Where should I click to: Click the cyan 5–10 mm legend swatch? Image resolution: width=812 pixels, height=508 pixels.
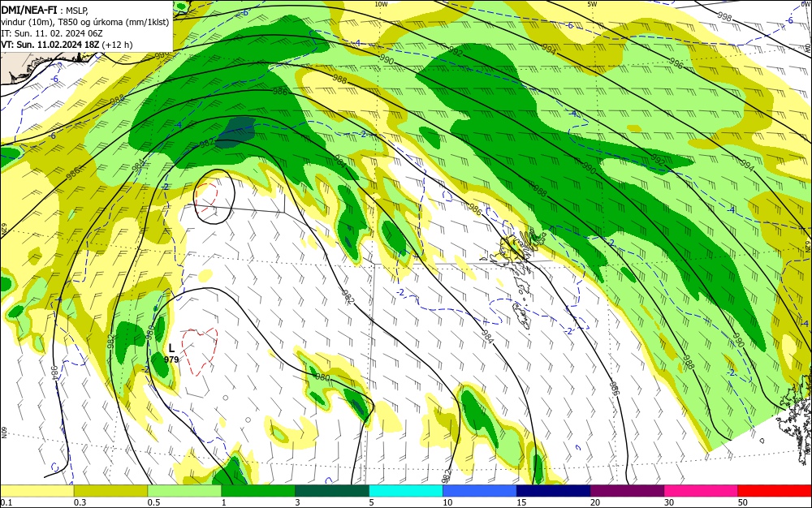tap(406, 491)
